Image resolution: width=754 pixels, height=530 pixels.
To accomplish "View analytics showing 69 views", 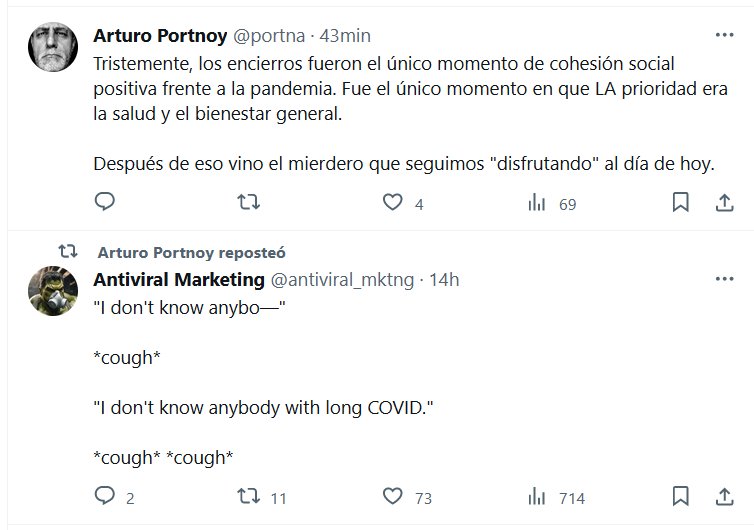I will [537, 203].
